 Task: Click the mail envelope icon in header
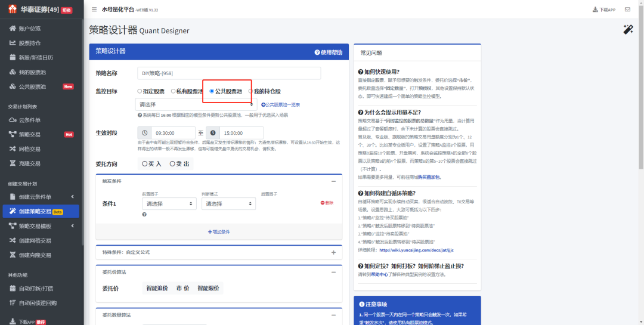coord(627,10)
